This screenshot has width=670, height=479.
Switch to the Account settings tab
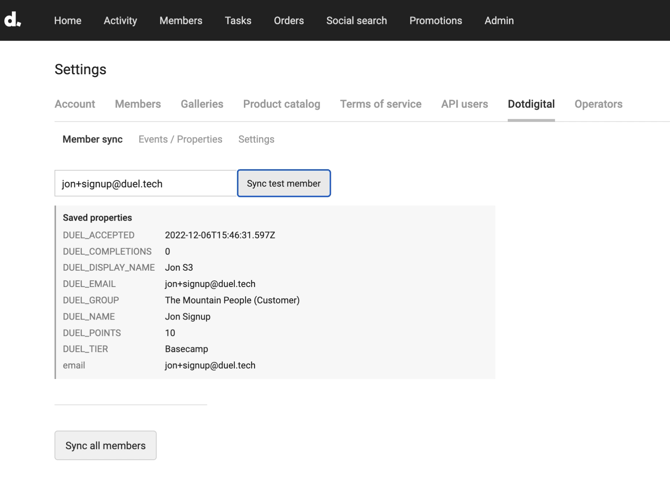coord(75,104)
